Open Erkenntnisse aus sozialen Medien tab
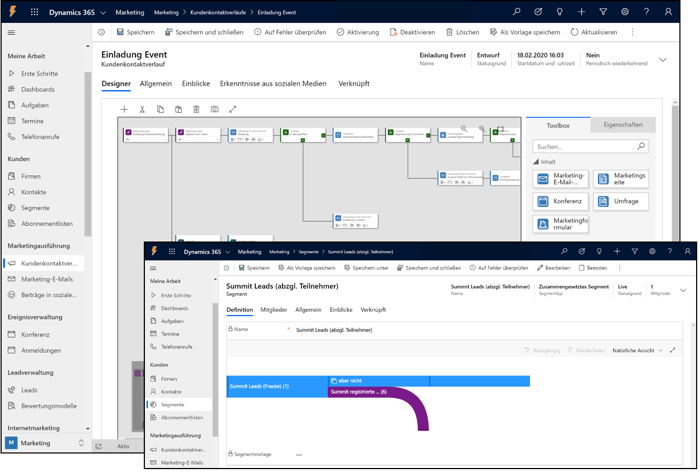This screenshot has height=473, width=700. (x=273, y=83)
